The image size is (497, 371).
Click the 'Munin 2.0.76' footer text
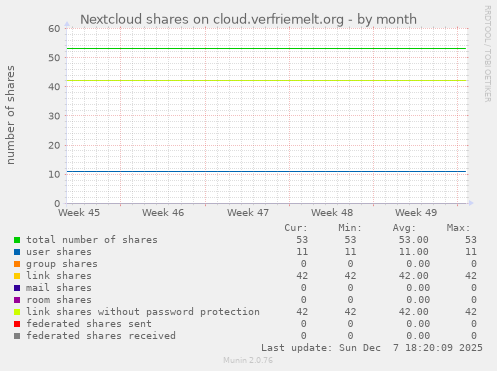pyautogui.click(x=248, y=360)
